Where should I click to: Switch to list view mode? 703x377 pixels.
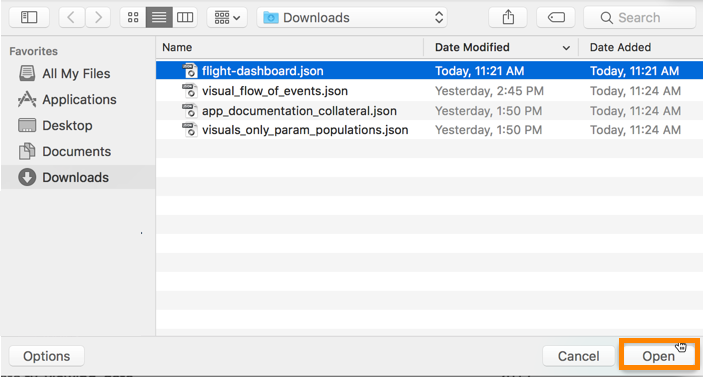point(159,17)
